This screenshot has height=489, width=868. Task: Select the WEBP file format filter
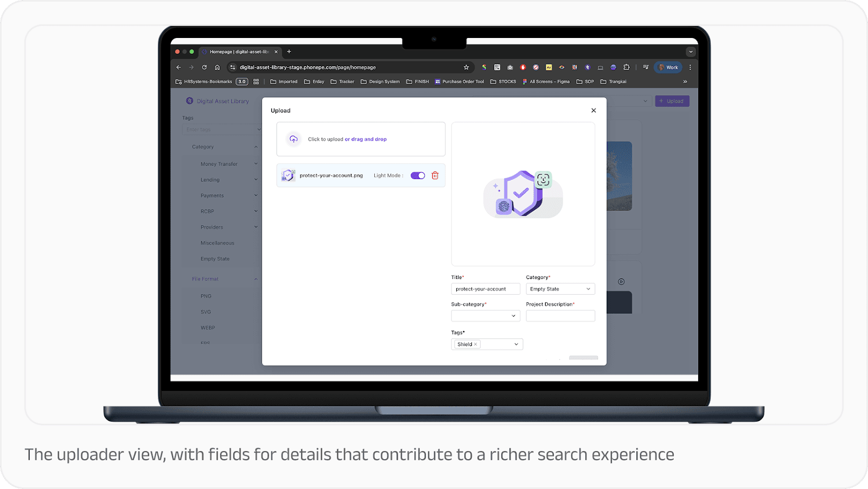[208, 328]
